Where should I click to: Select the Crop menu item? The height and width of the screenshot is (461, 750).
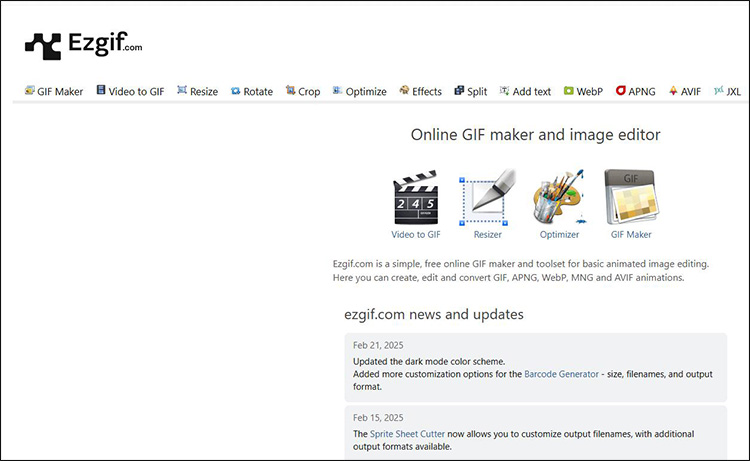(x=302, y=91)
